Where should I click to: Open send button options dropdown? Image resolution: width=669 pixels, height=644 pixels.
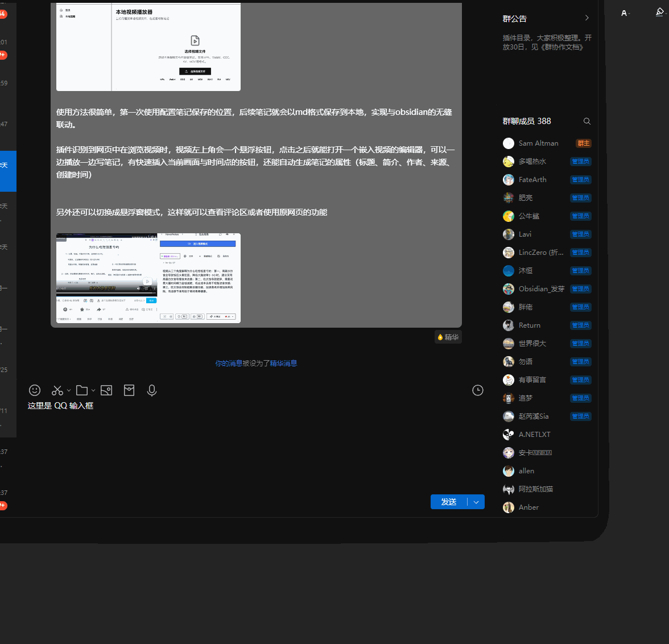(476, 502)
